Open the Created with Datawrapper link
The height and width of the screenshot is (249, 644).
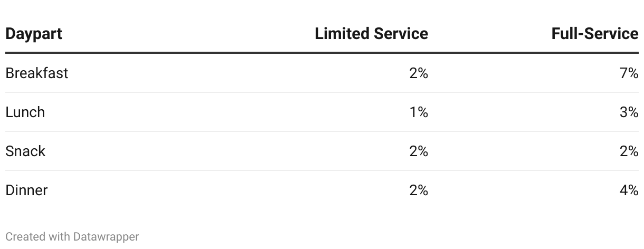72,236
